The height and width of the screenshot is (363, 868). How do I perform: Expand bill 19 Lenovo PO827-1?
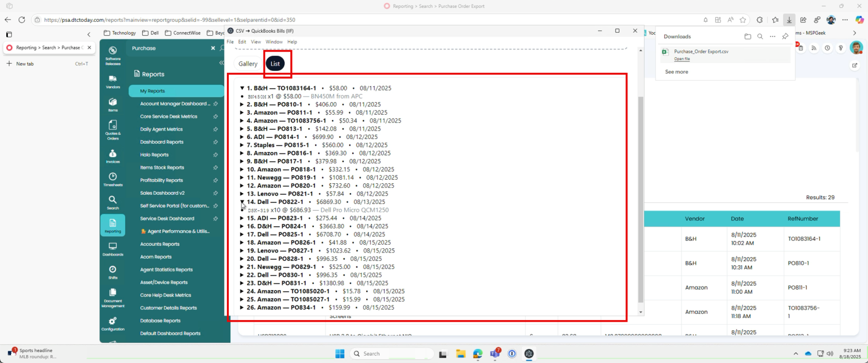pos(242,251)
